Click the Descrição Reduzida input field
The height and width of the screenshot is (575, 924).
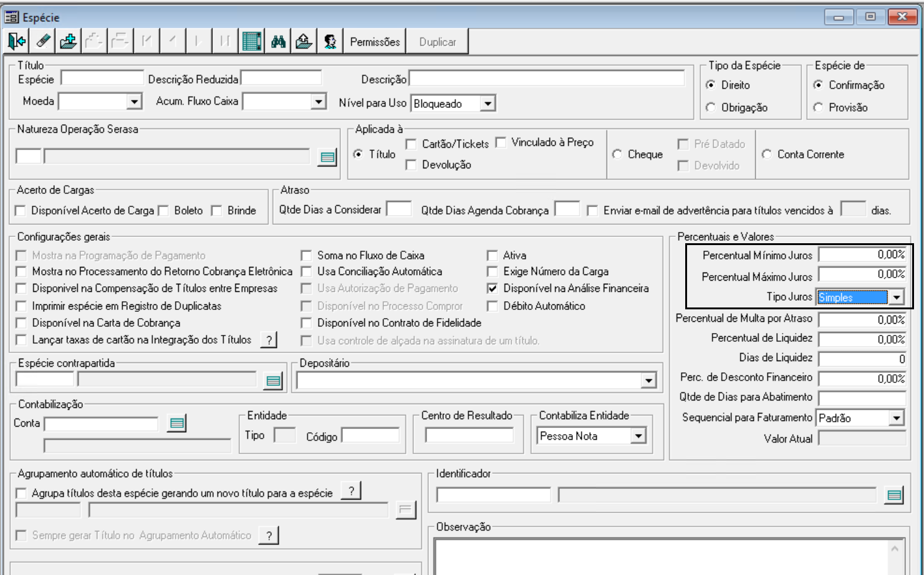click(281, 79)
